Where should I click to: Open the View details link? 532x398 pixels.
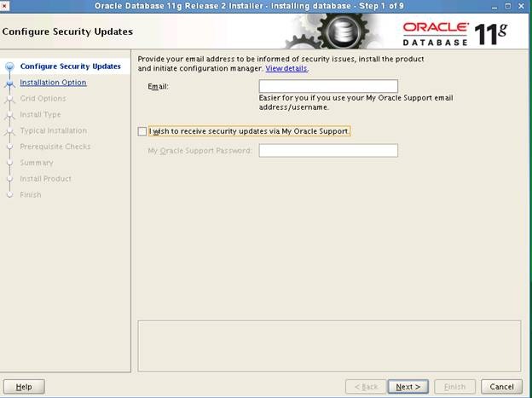[286, 68]
